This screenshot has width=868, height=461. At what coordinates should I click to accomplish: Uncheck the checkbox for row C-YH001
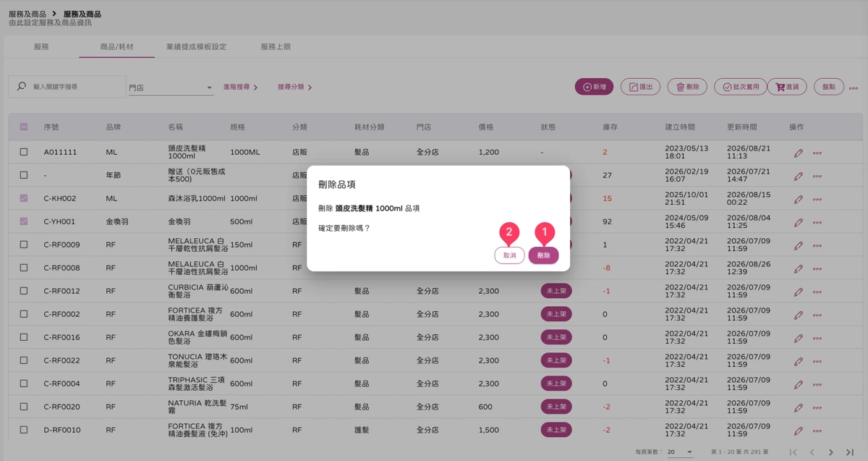pyautogui.click(x=24, y=221)
